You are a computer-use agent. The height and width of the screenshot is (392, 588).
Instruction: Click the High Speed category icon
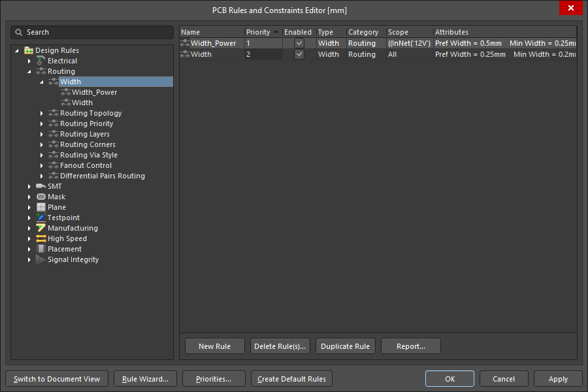(41, 238)
